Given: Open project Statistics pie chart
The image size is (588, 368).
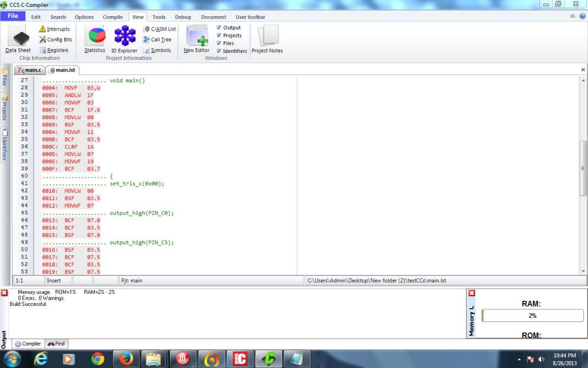Looking at the screenshot, I should (x=95, y=40).
